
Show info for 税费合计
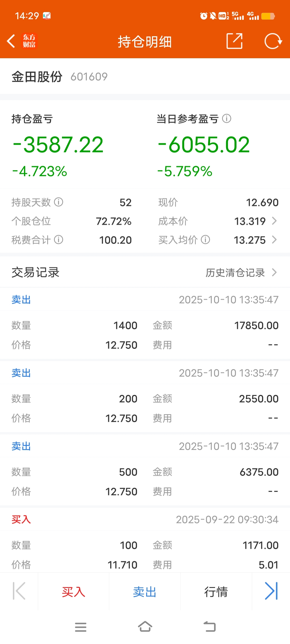(59, 240)
